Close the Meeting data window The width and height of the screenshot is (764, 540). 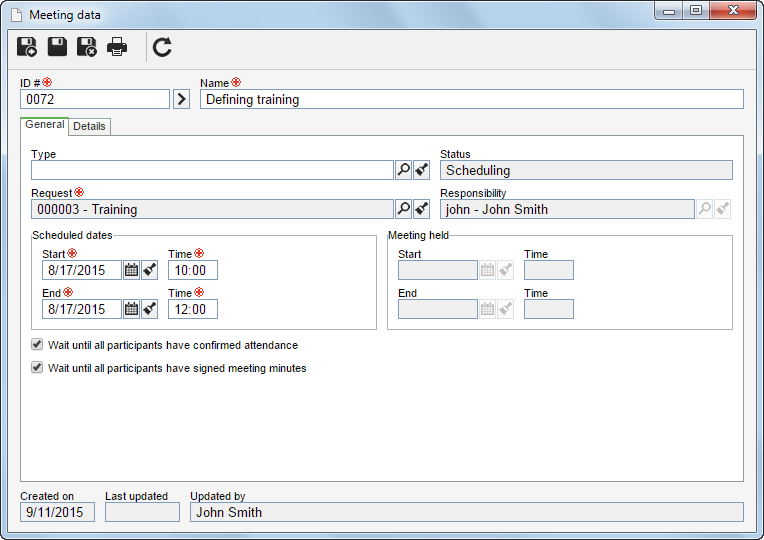pyautogui.click(x=733, y=11)
